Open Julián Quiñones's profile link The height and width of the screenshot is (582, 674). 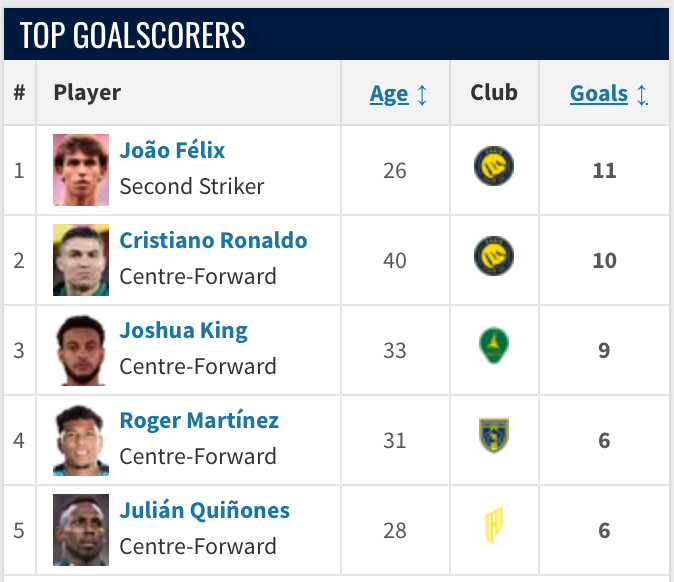pyautogui.click(x=204, y=511)
